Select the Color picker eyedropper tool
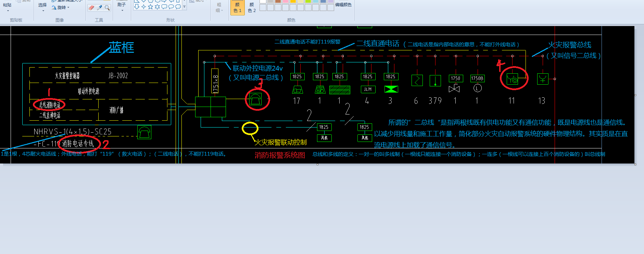Screen dimensions: 644x254 tap(99, 8)
